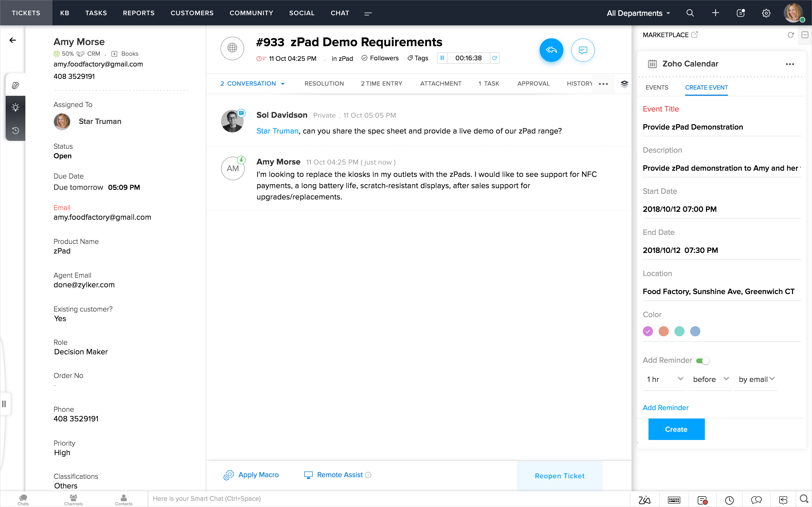Toggle the Add Reminder switch off
Viewport: 812px width, 507px height.
click(x=703, y=361)
